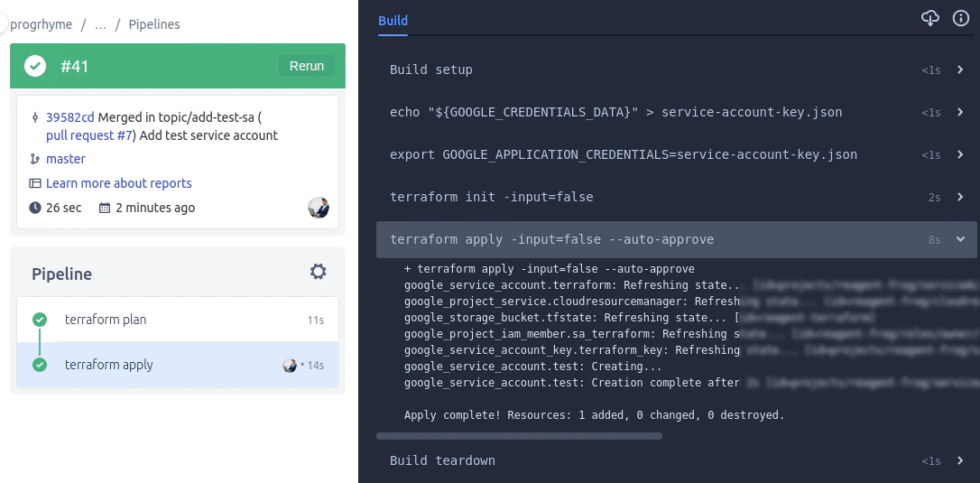The image size is (980, 483).
Task: Click the 'google_service_account.test: Creation complete' log line
Action: tap(690, 382)
